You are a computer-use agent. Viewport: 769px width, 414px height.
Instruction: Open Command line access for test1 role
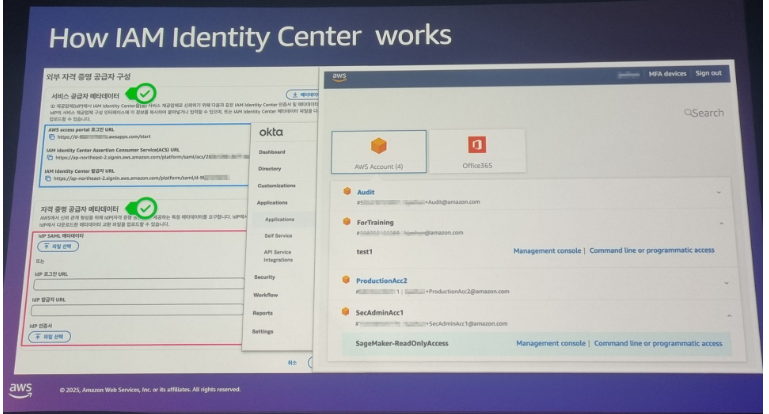click(652, 250)
